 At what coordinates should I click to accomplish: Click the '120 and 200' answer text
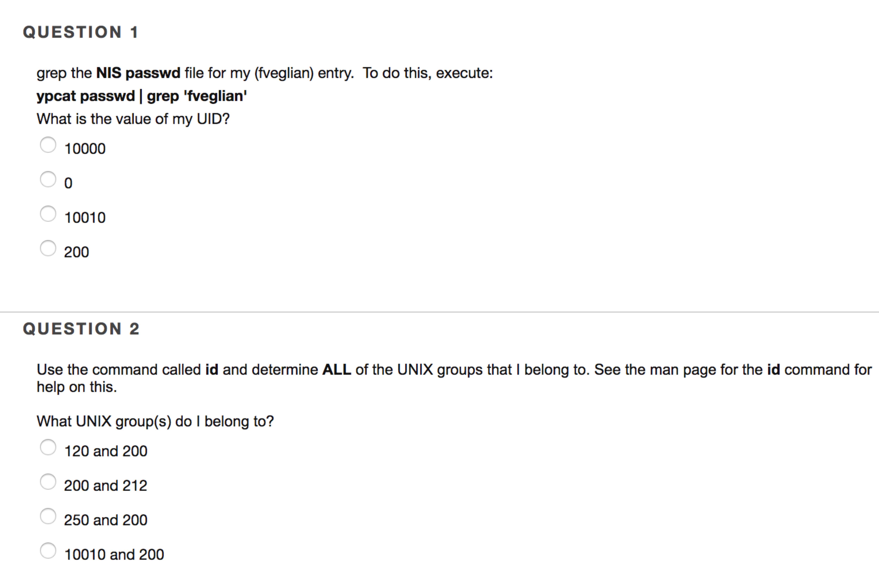(106, 451)
